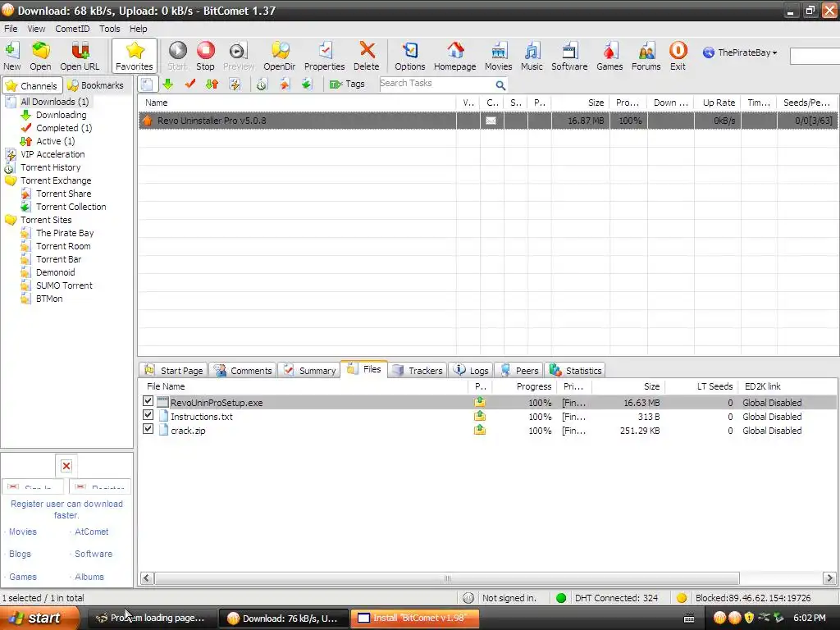Click in the Search Tasks field
Screen dimensions: 840x630
[x=436, y=84]
